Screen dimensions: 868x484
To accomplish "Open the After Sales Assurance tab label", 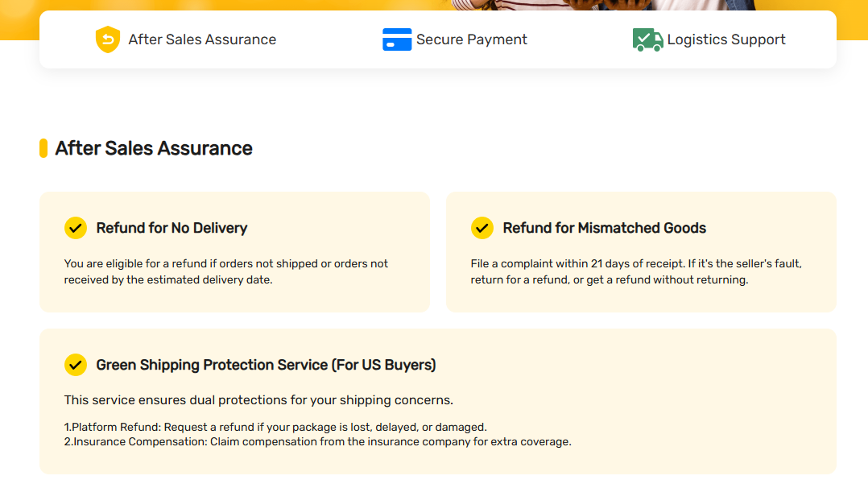I will pos(202,39).
